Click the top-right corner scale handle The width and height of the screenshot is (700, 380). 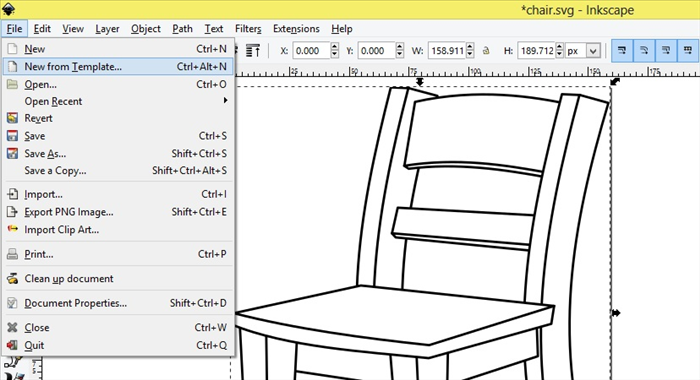(615, 81)
